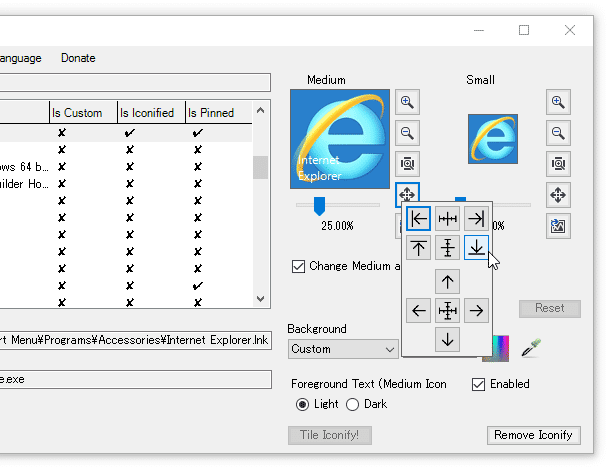Image resolution: width=610 pixels, height=470 pixels.
Task: Open Small icon move/alignment options
Action: (x=558, y=195)
